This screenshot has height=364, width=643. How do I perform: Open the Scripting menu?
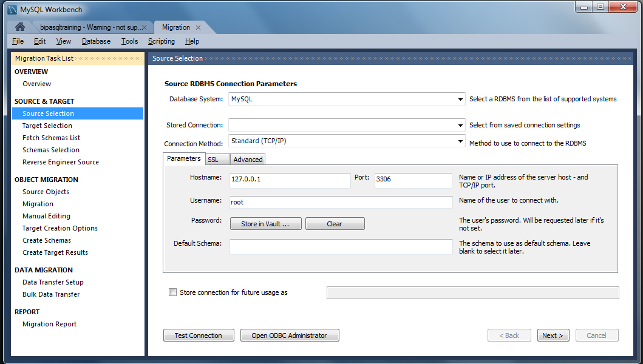(x=161, y=41)
